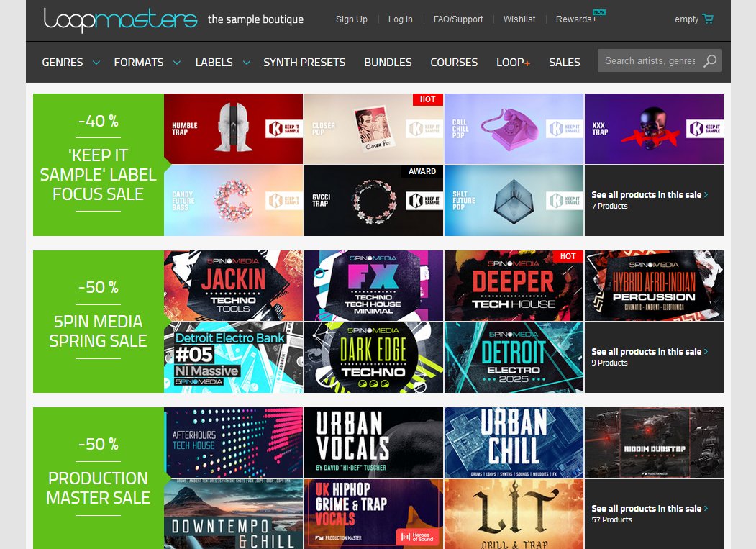
Task: Expand the FORMATS dropdown
Action: 139,62
